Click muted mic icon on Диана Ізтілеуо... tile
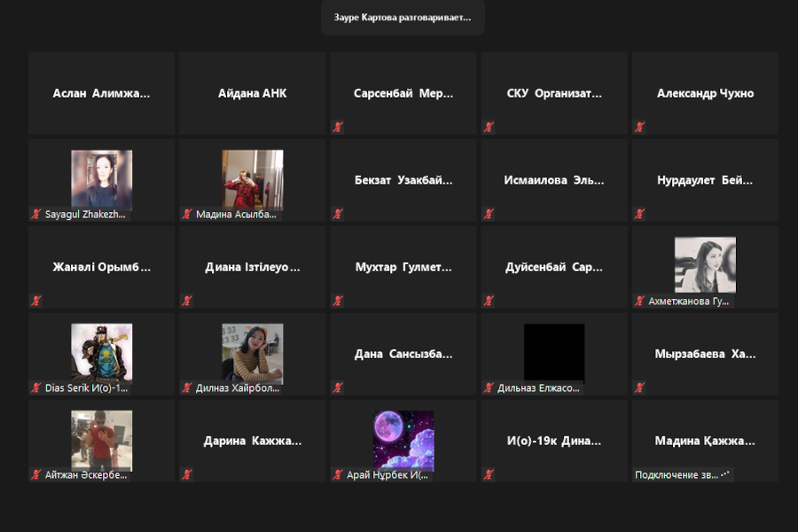 (x=187, y=301)
